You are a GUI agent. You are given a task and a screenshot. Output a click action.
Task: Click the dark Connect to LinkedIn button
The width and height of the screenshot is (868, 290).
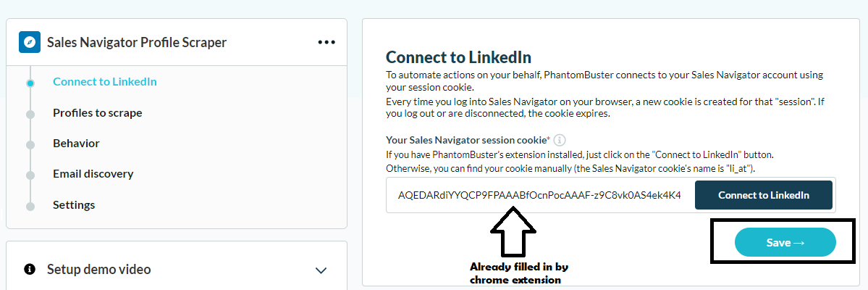pyautogui.click(x=763, y=195)
